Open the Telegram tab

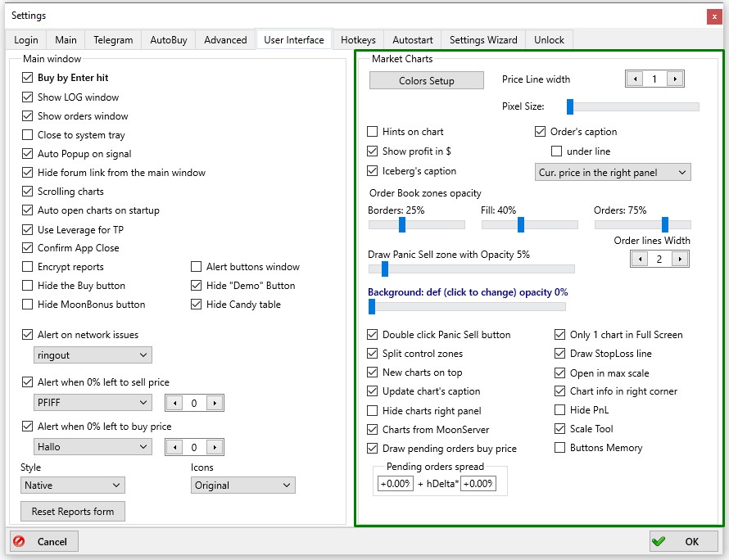pos(113,40)
